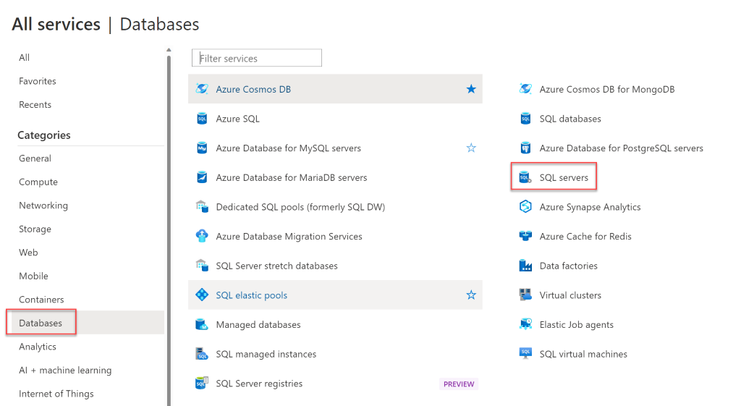Click the Data factories icon
Screen dimensions: 741x406
pyautogui.click(x=525, y=266)
